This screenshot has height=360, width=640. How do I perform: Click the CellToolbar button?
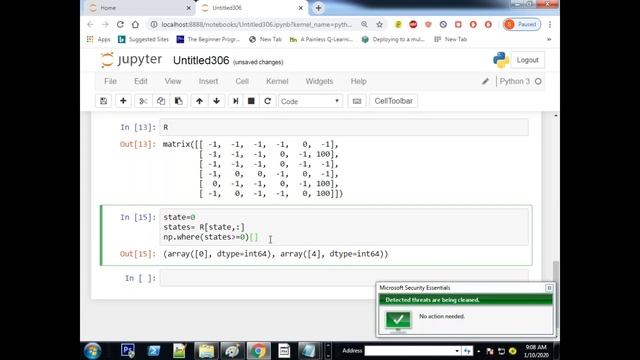pyautogui.click(x=393, y=101)
